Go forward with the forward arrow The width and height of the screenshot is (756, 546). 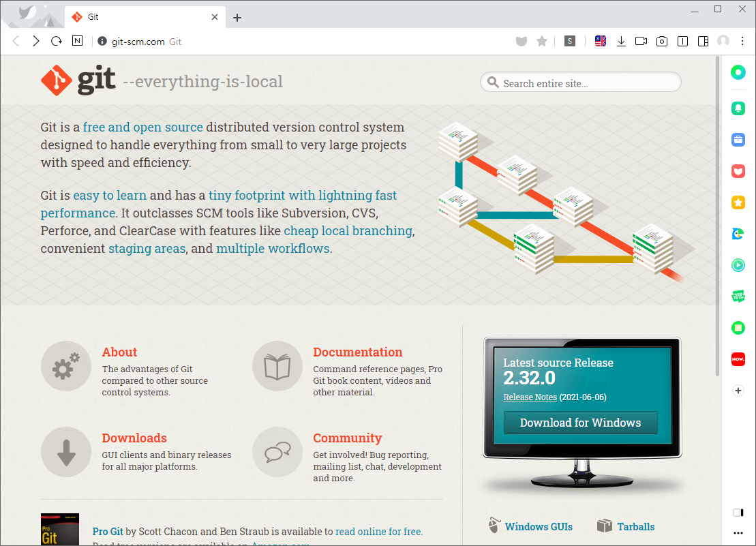36,42
